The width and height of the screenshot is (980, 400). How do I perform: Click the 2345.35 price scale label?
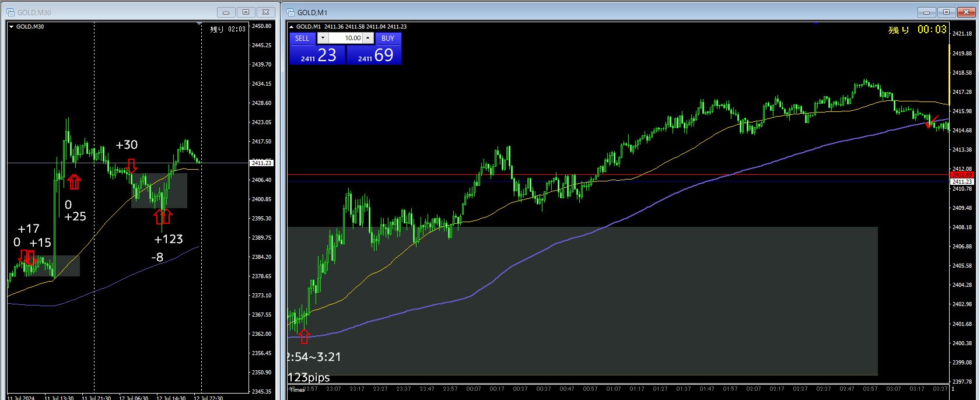(261, 391)
